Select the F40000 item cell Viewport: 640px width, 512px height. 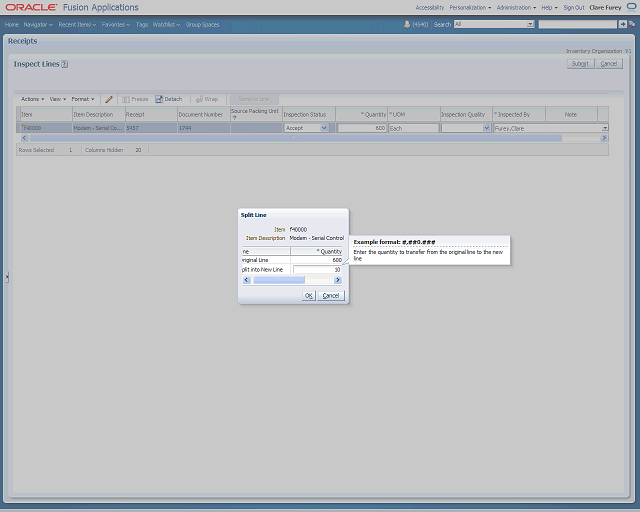tap(46, 128)
